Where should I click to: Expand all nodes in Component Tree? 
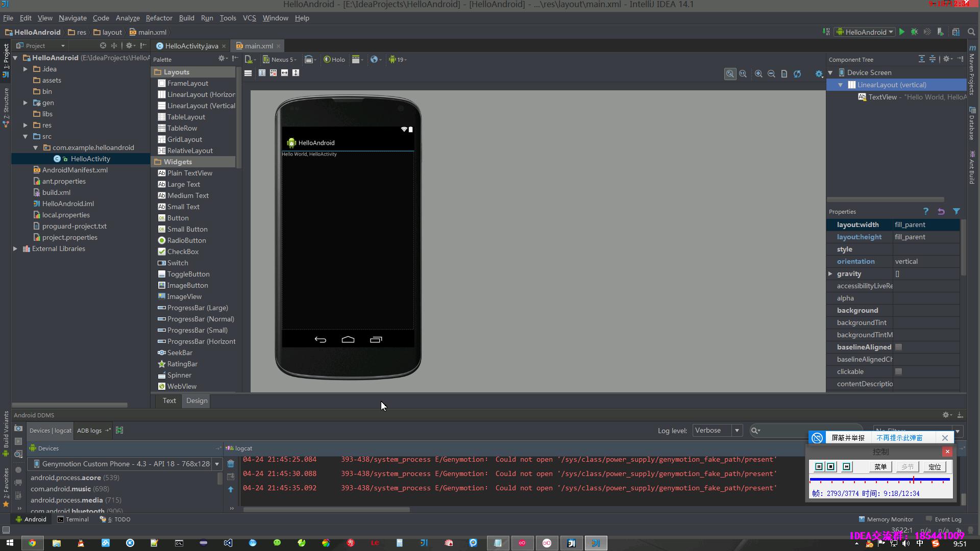pyautogui.click(x=921, y=59)
